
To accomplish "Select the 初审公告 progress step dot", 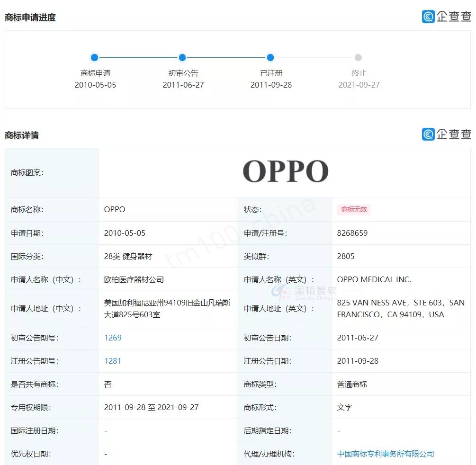I will (x=182, y=57).
